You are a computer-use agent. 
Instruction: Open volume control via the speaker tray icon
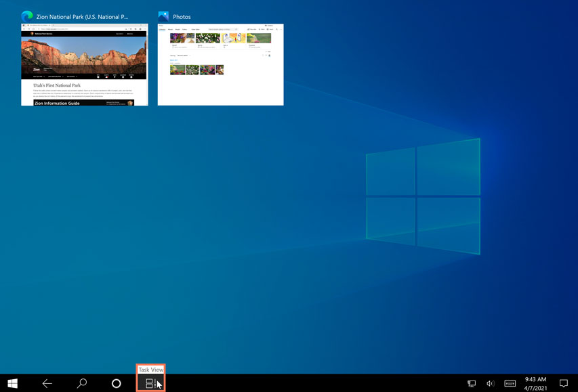[x=490, y=383]
